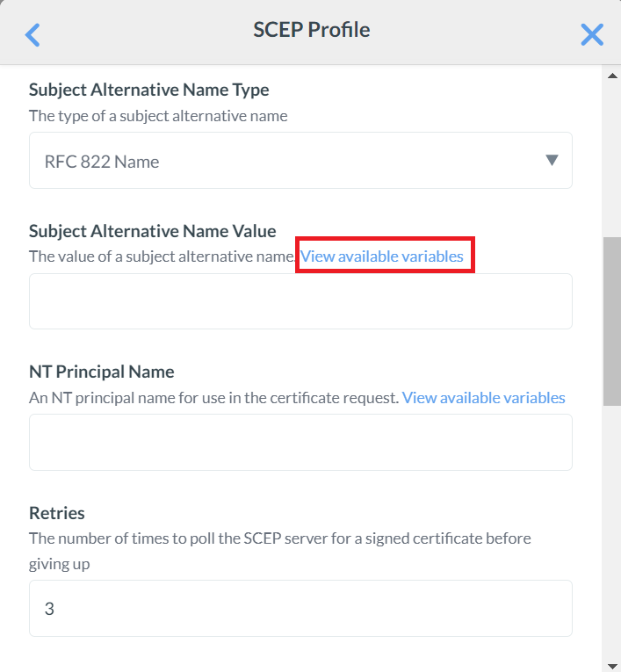
Task: Click the scrollbar track below the thumb
Action: tap(612, 527)
